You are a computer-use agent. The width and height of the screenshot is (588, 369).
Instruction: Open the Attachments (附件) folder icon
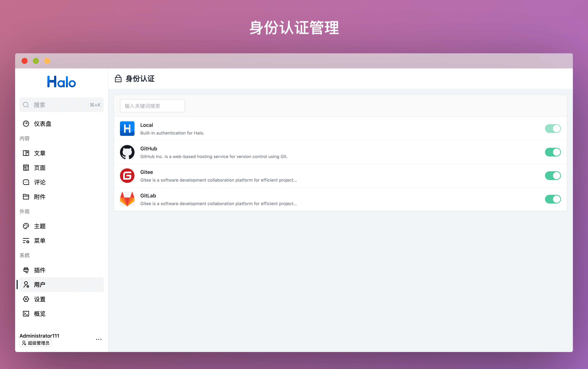pyautogui.click(x=26, y=197)
